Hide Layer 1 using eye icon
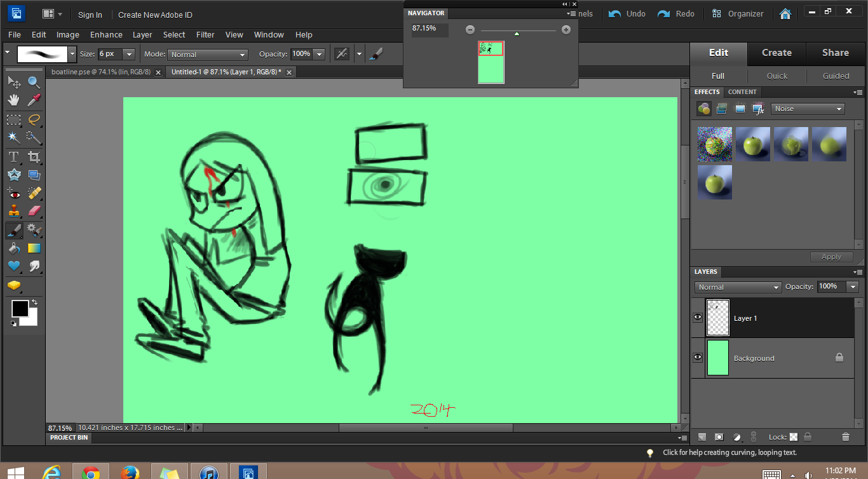 coord(698,318)
